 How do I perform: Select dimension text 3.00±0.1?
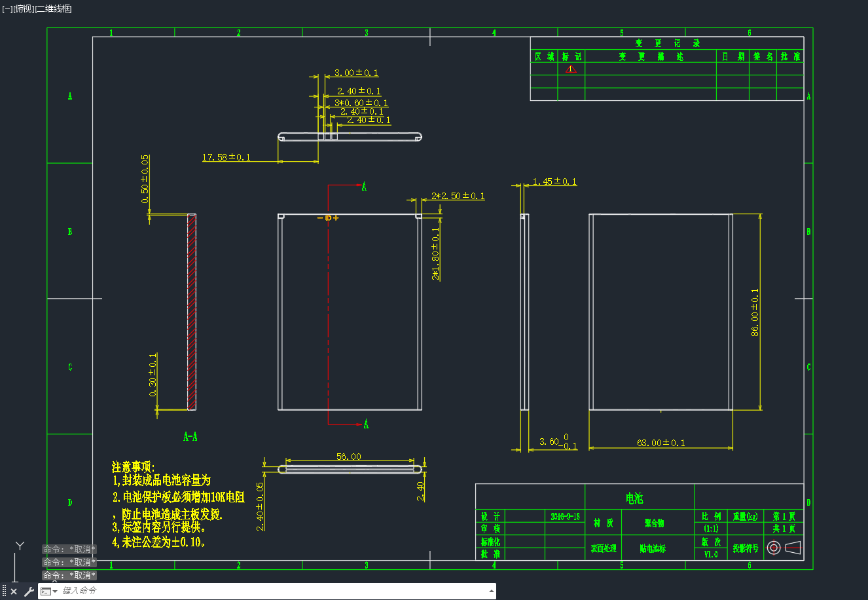(356, 73)
